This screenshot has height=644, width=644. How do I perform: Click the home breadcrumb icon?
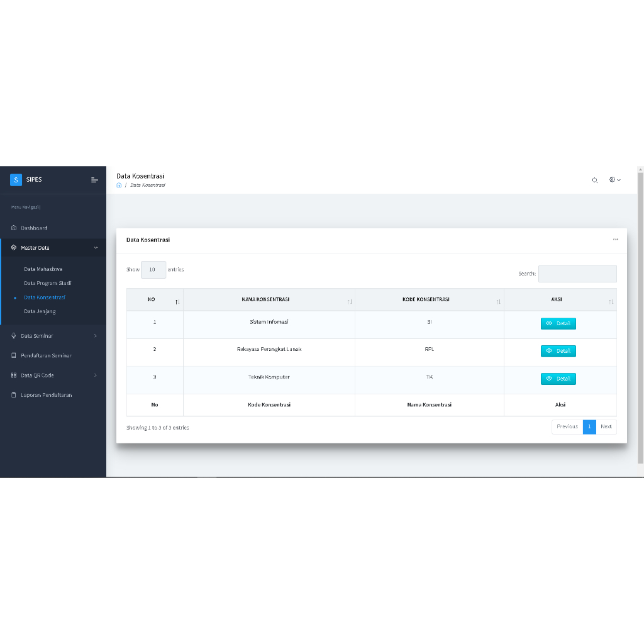pos(119,186)
